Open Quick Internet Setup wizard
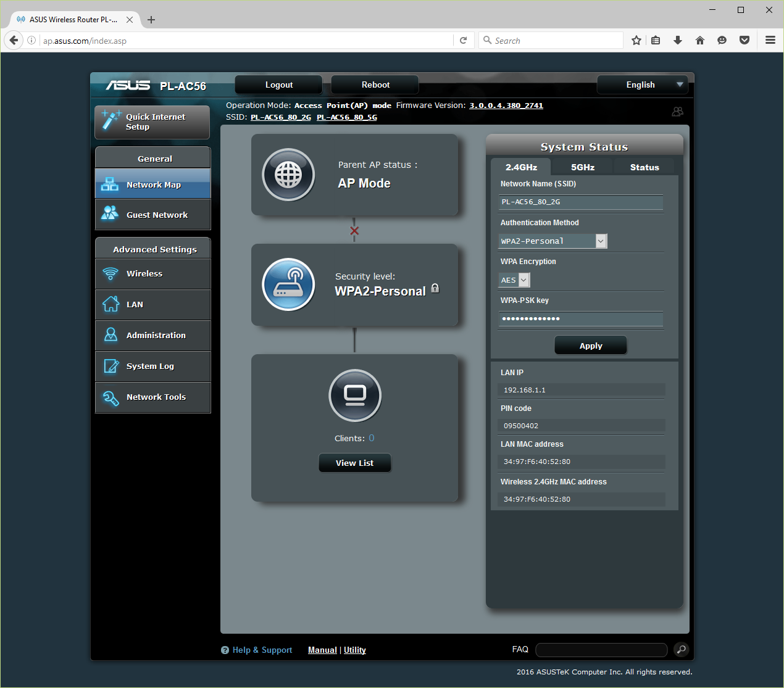This screenshot has height=688, width=784. 152,122
